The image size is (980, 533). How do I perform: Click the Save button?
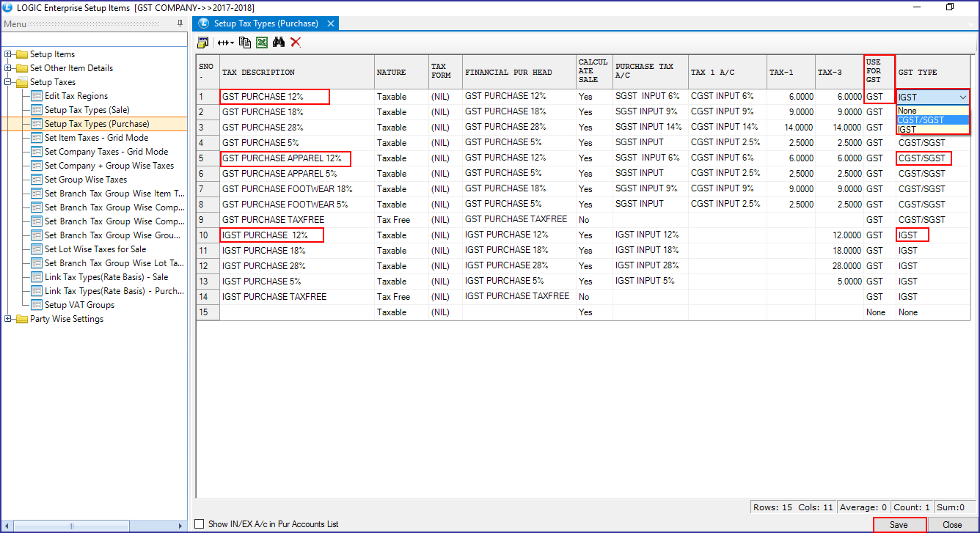pyautogui.click(x=899, y=525)
